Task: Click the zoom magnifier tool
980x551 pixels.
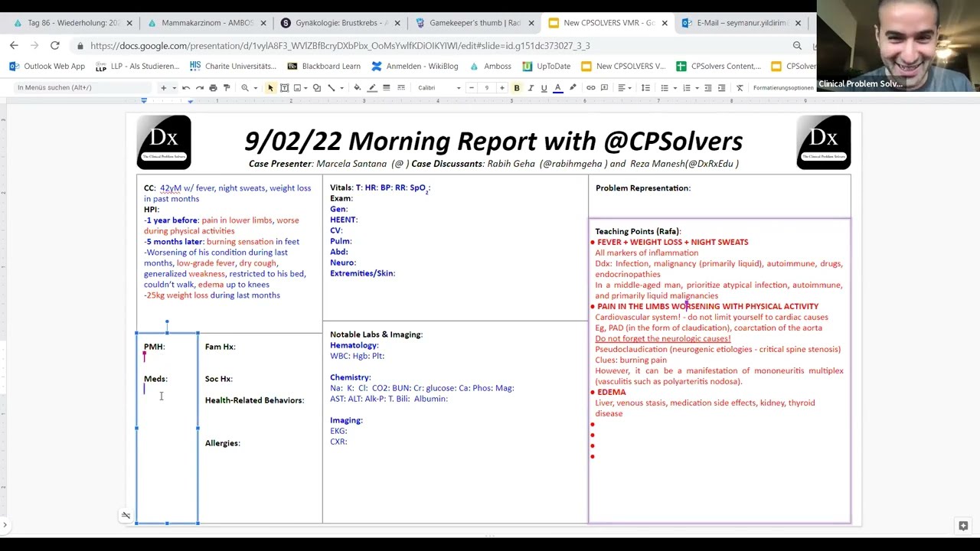Action: coord(245,88)
